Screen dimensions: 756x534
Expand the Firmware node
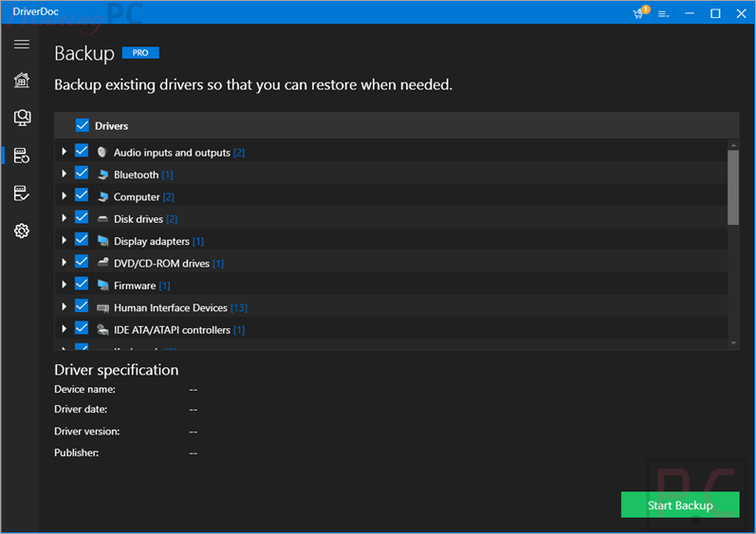coord(64,285)
